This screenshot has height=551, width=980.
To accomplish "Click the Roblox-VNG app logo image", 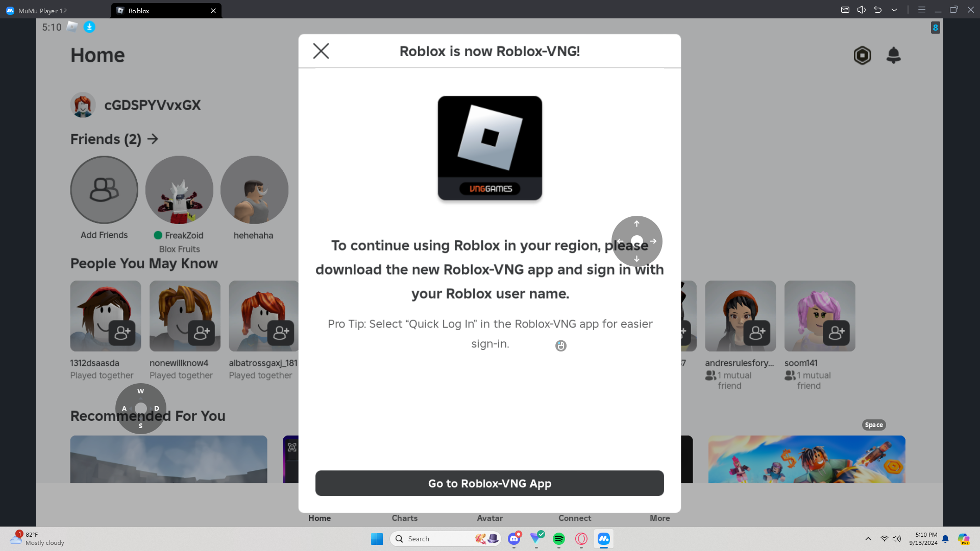I will [x=490, y=148].
